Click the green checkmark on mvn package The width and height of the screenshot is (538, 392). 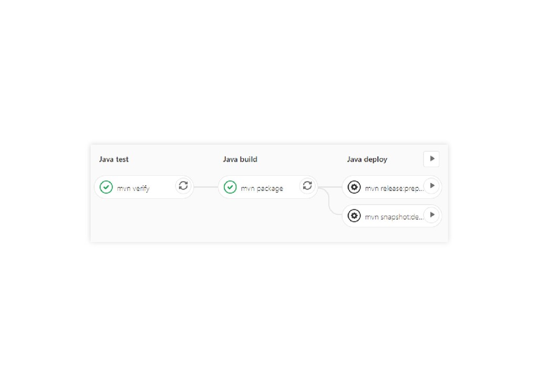230,187
